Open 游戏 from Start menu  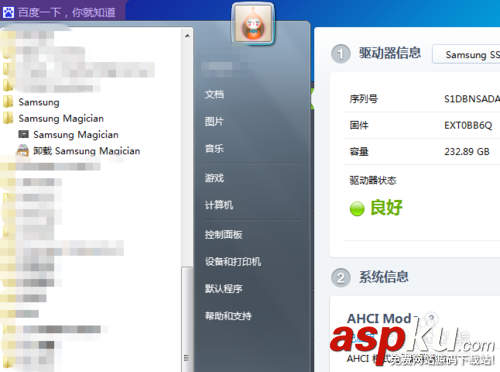point(214,178)
